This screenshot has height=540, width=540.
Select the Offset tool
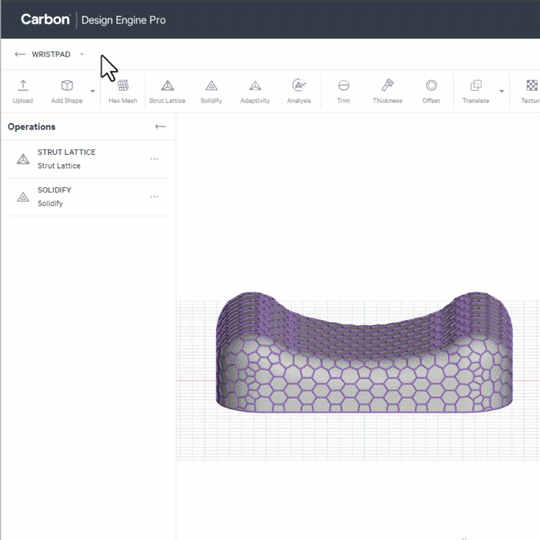pos(431,91)
